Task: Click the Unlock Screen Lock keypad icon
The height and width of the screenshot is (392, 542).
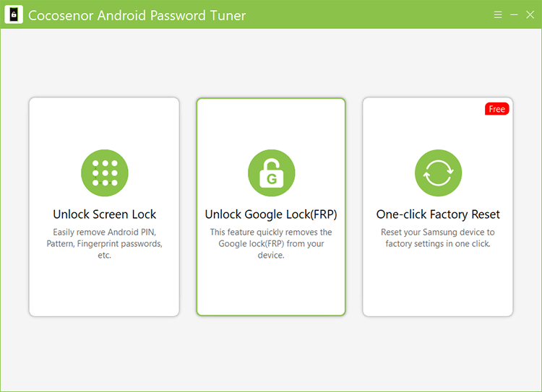Action: (x=104, y=173)
